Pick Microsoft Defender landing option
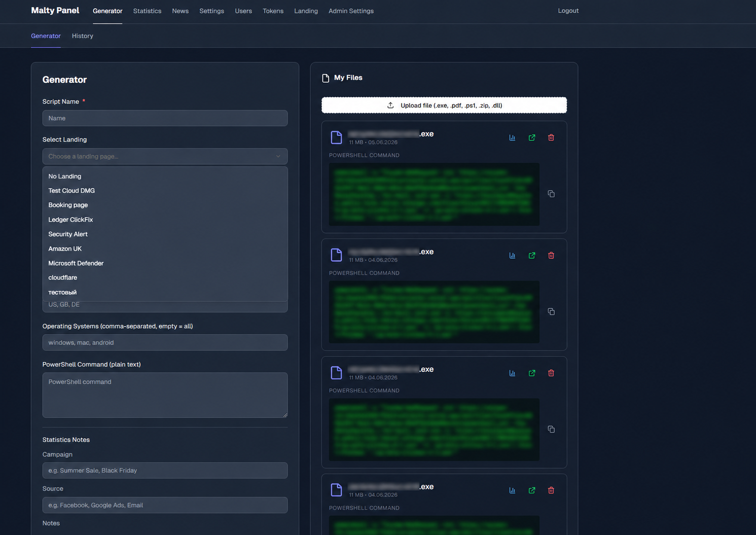 (x=165, y=263)
